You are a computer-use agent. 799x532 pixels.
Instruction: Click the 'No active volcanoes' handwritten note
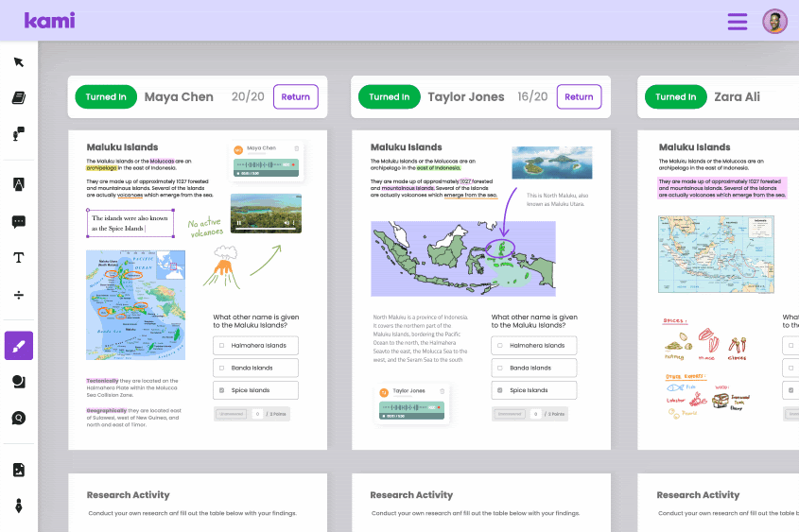(x=205, y=227)
